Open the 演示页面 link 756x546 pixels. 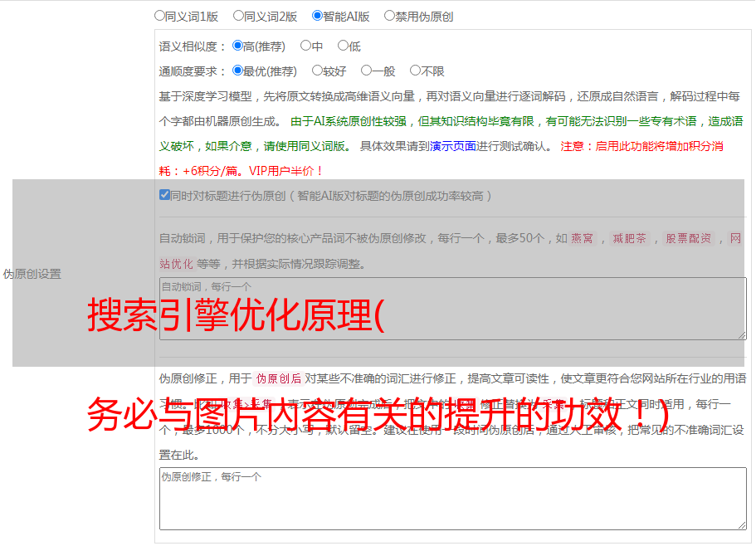coord(452,146)
